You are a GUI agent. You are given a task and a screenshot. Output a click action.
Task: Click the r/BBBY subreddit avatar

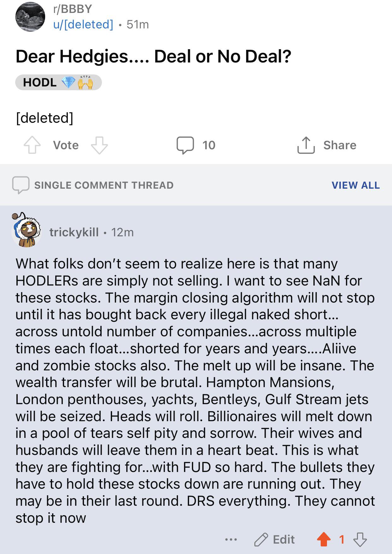30,16
